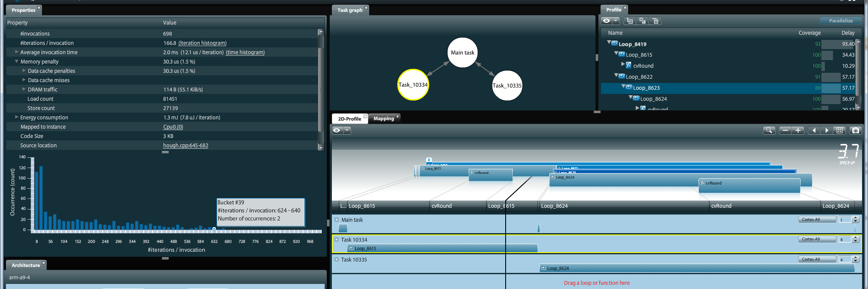Image resolution: width=868 pixels, height=289 pixels.
Task: Click the blue download marker above Loop_8419
Action: coord(429,160)
